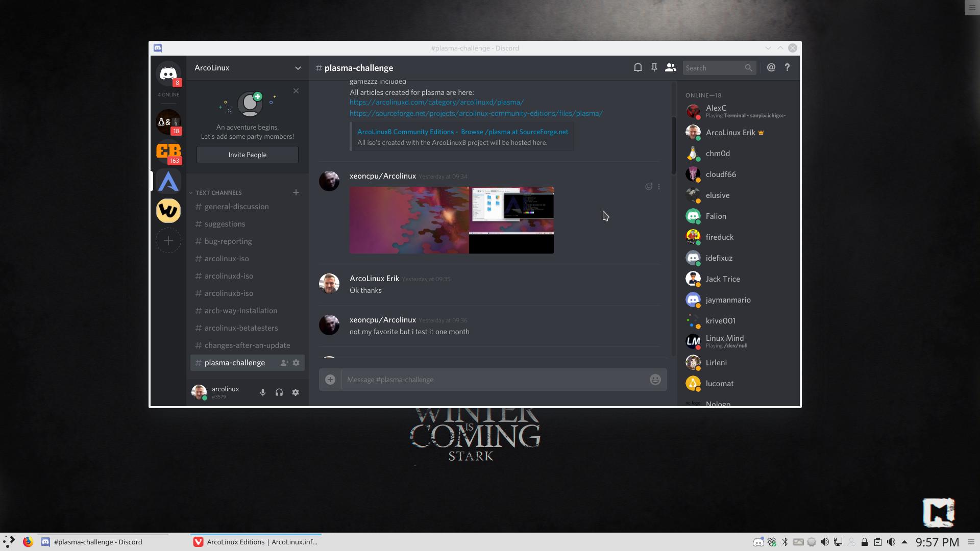The height and width of the screenshot is (551, 980).
Task: Switch to the ArcoLinux Editions browser window
Action: (x=255, y=542)
